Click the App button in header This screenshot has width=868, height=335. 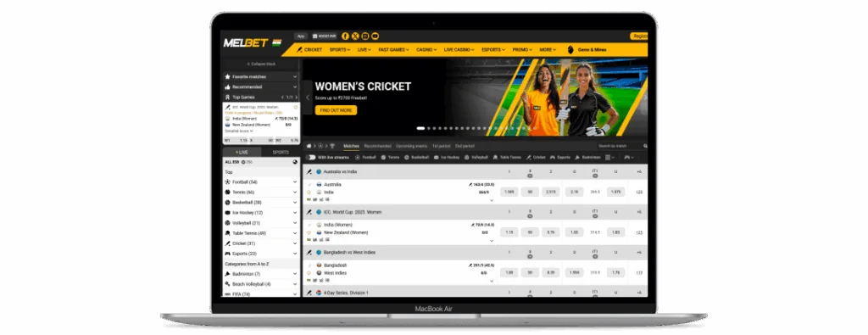point(301,36)
